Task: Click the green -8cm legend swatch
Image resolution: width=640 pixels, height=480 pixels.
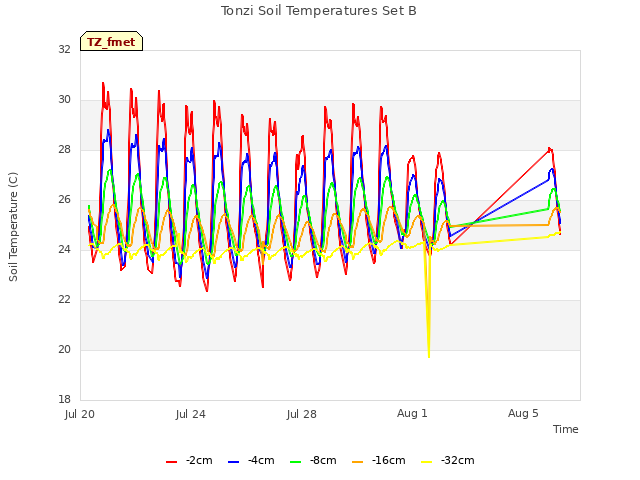Action: (x=296, y=462)
